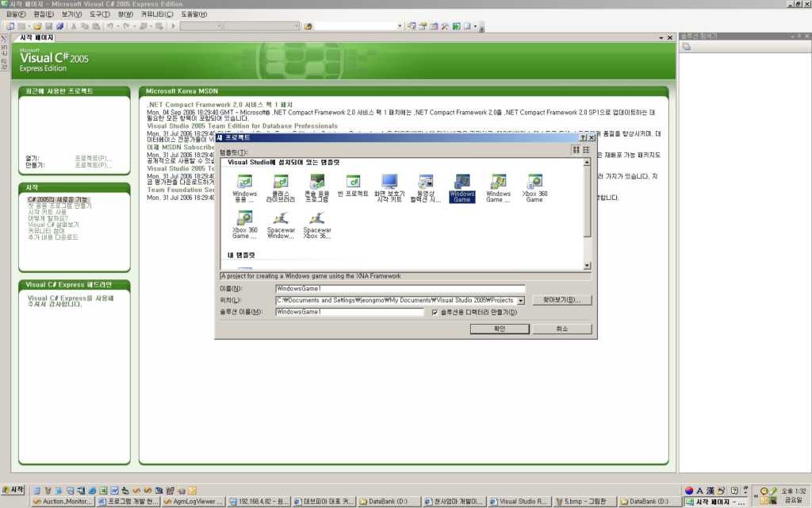Viewport: 812px width, 508px height.
Task: Select the 동영상 컬렉션 starter kit template
Action: (x=426, y=187)
